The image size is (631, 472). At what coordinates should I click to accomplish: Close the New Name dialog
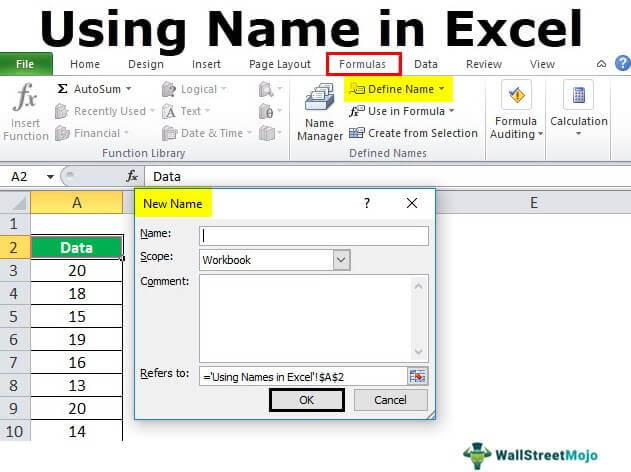click(x=412, y=203)
